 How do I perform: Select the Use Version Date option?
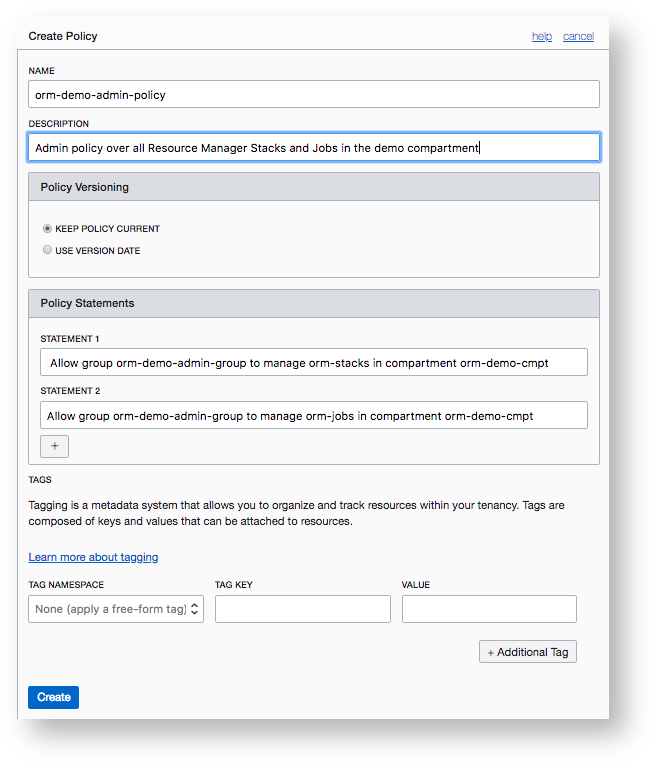pos(48,251)
